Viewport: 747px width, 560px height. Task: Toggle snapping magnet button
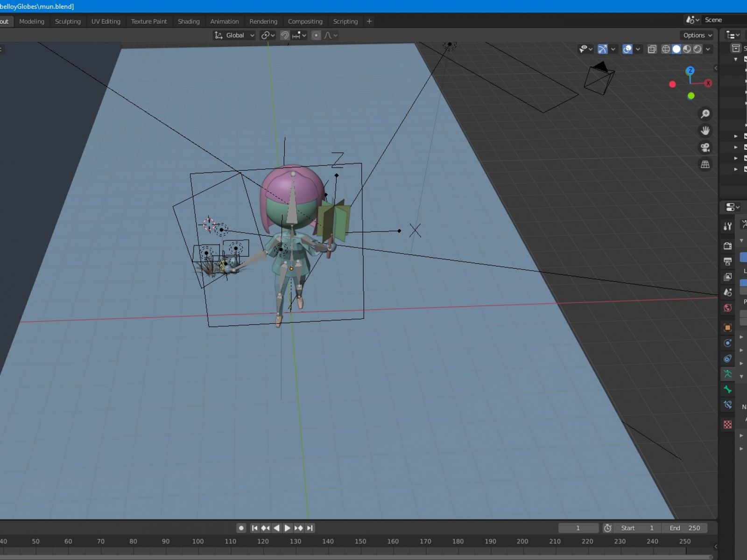285,35
